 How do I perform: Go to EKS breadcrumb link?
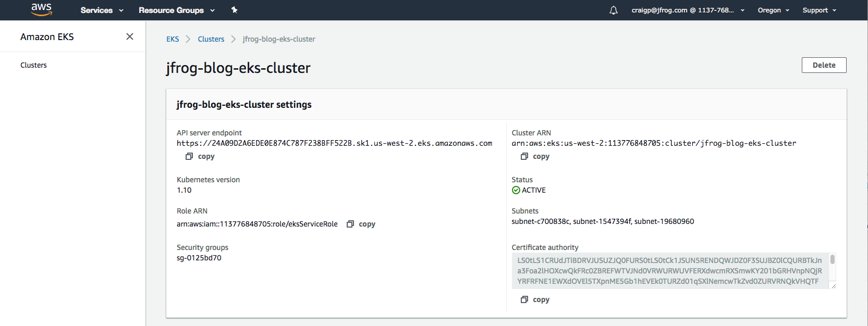pyautogui.click(x=173, y=39)
